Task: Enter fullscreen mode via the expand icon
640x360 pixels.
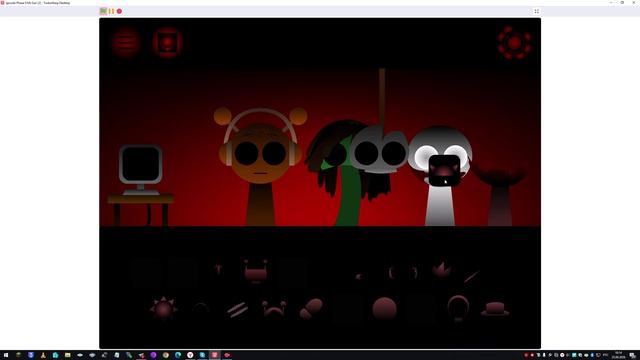Action: pyautogui.click(x=537, y=11)
